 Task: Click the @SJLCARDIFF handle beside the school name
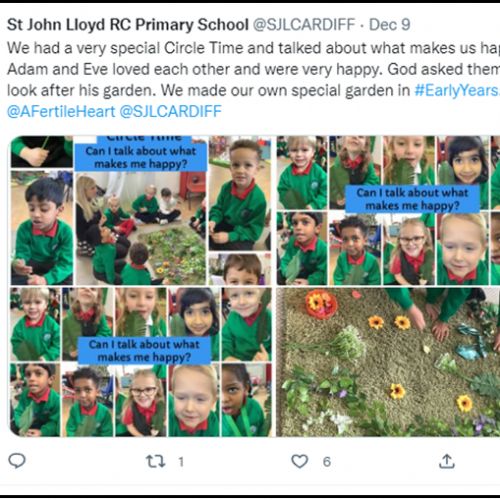(x=304, y=25)
